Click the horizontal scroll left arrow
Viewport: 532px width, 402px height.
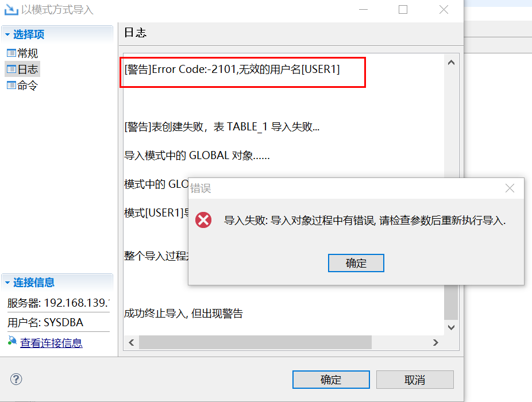click(x=132, y=343)
